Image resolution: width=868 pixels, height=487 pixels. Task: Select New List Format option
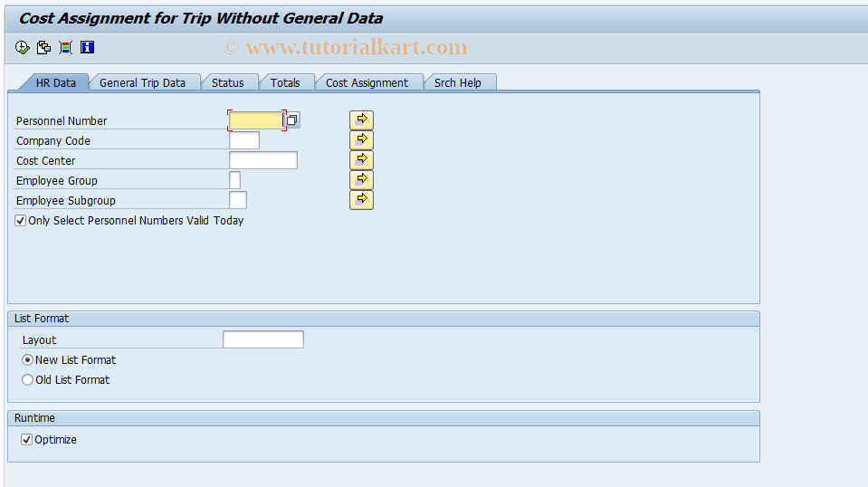pyautogui.click(x=27, y=360)
